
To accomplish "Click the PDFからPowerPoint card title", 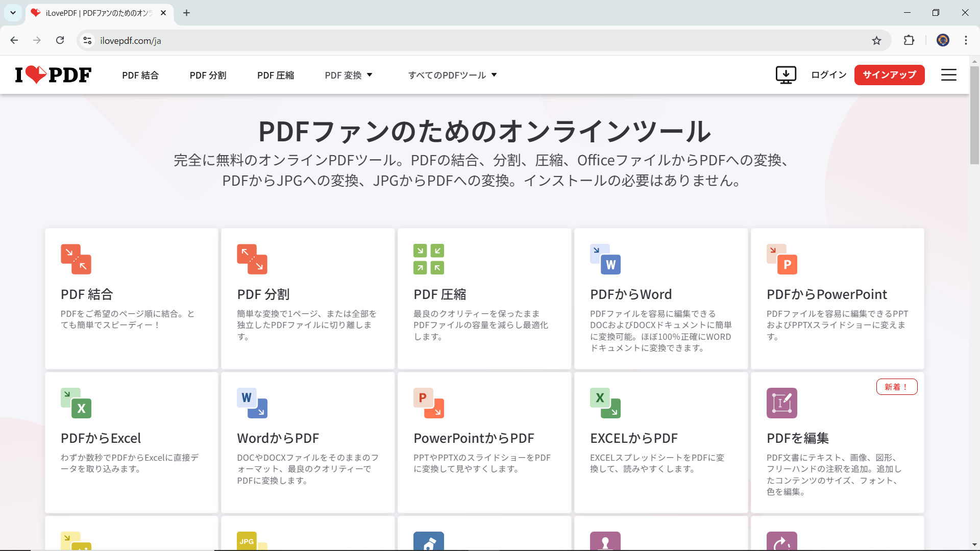I will click(x=827, y=294).
